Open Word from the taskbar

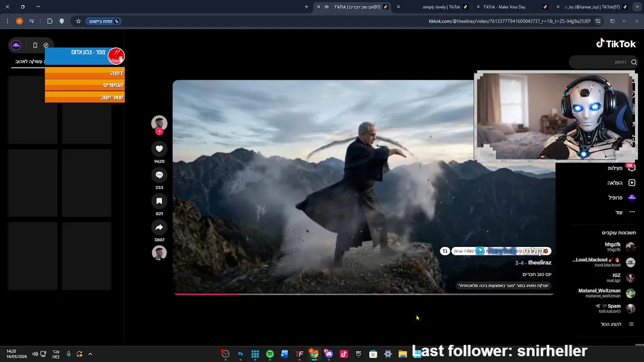click(284, 354)
